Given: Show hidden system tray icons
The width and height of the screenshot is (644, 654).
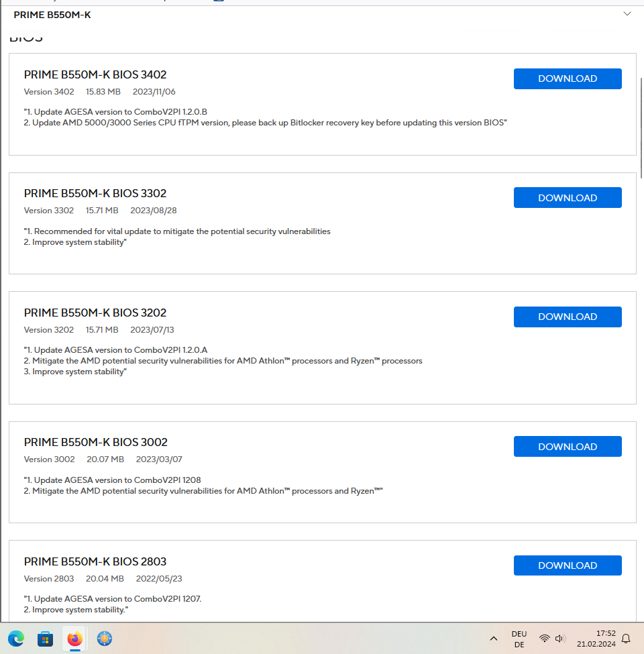Looking at the screenshot, I should [x=494, y=639].
